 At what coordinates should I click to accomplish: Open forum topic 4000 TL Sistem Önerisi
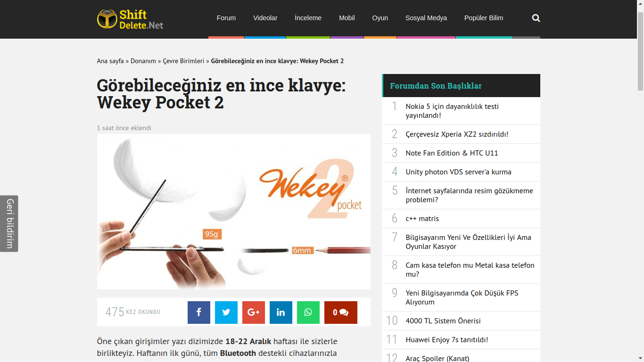(x=443, y=321)
